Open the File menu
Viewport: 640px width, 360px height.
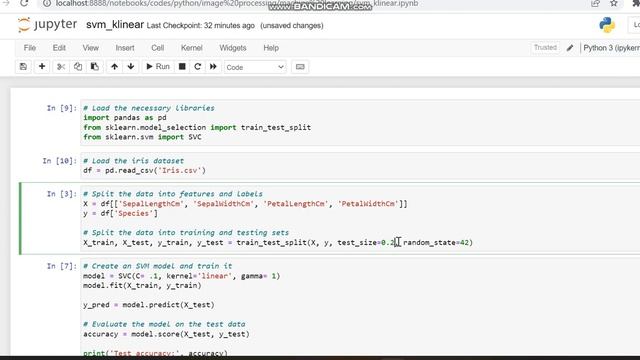pyautogui.click(x=30, y=48)
